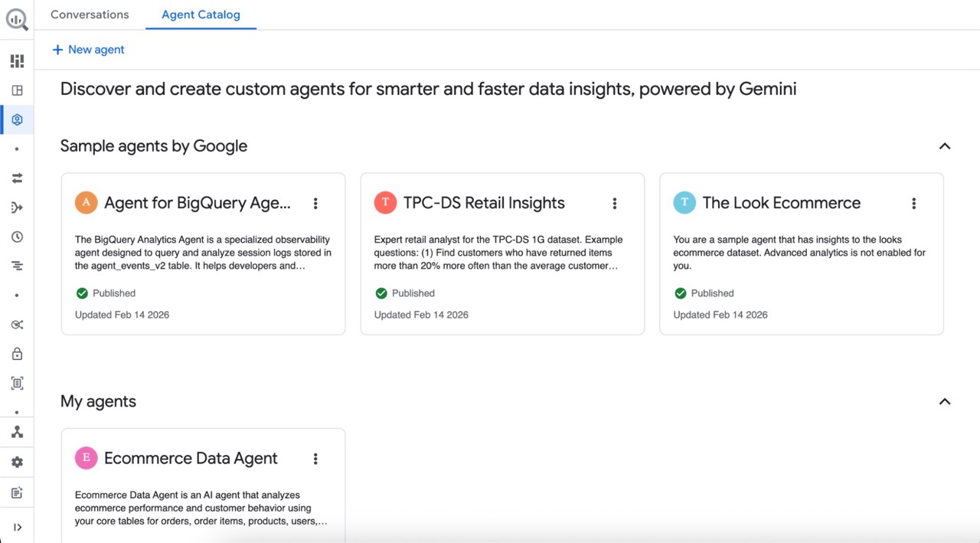Expand the left navigation sidebar
The image size is (980, 543).
click(17, 527)
